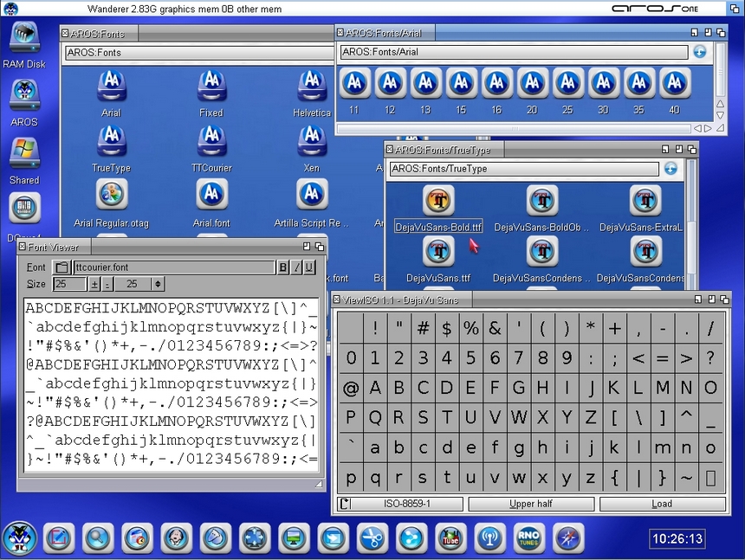Click the font file chooser folder button

click(x=61, y=267)
